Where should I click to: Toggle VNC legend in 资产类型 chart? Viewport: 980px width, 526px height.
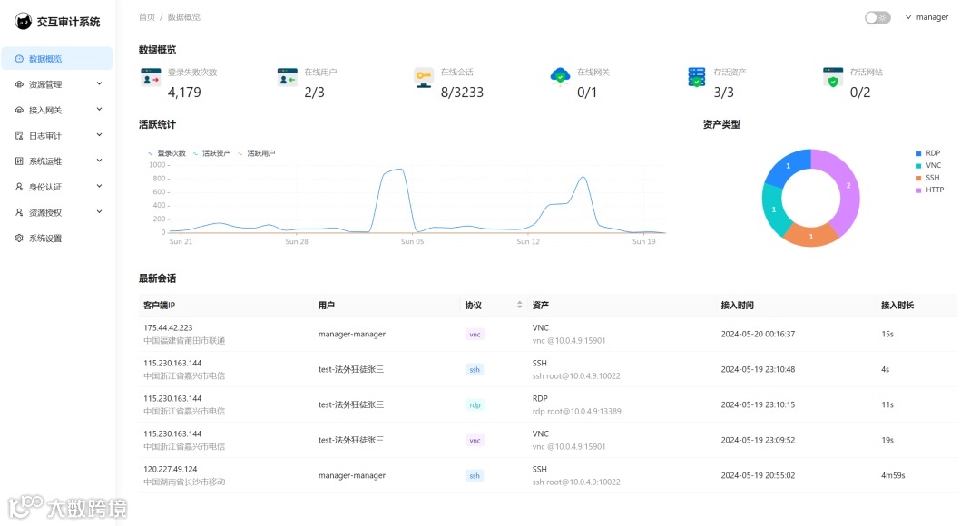[x=928, y=166]
